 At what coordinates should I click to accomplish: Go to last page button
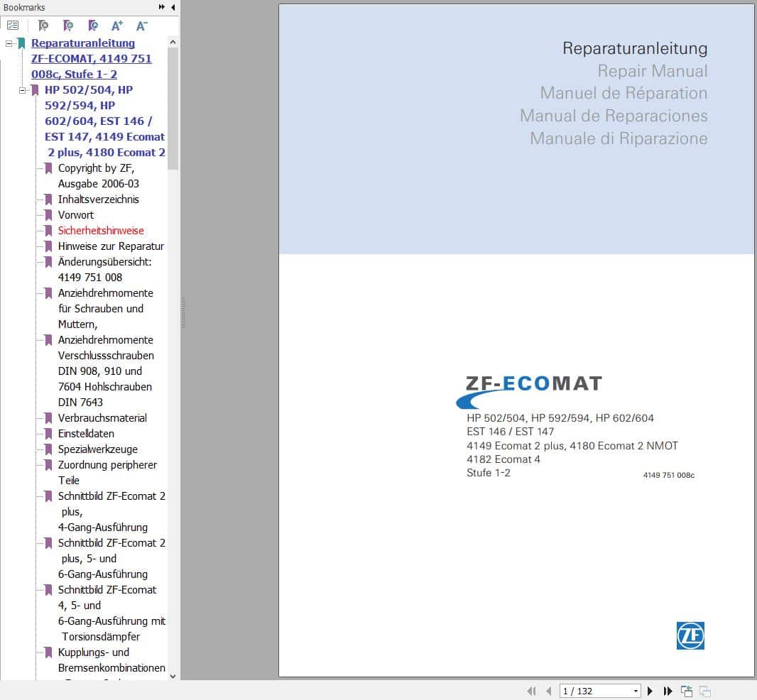(668, 691)
